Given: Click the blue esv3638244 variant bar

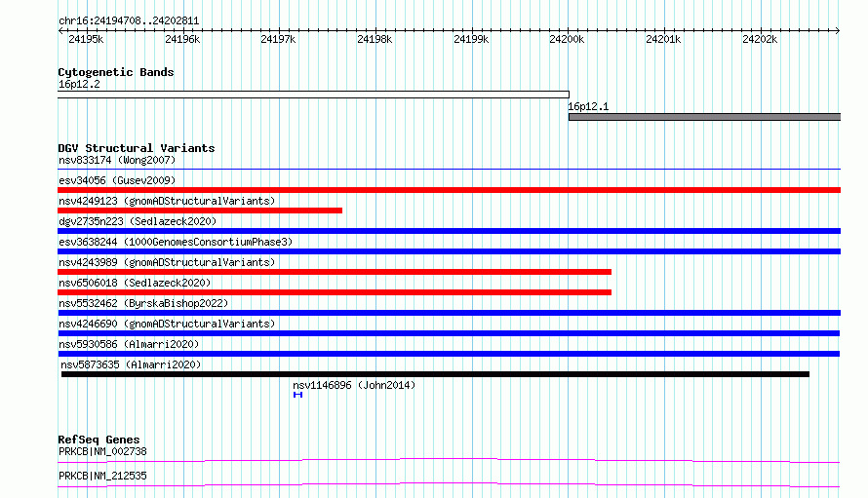Looking at the screenshot, I should (449, 251).
